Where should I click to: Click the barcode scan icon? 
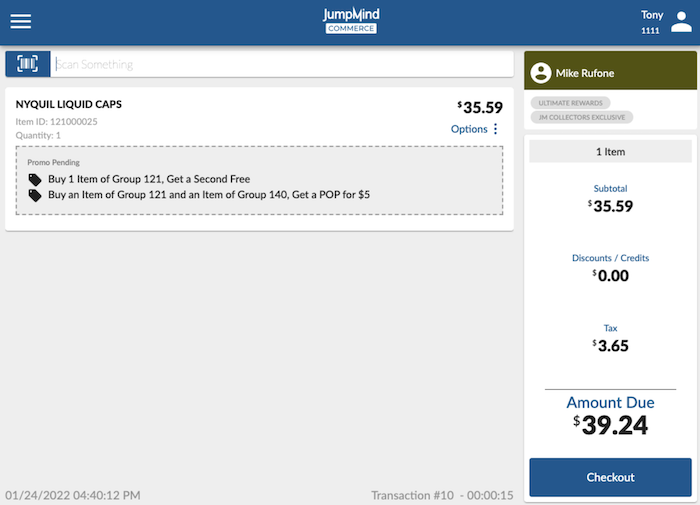click(x=28, y=64)
